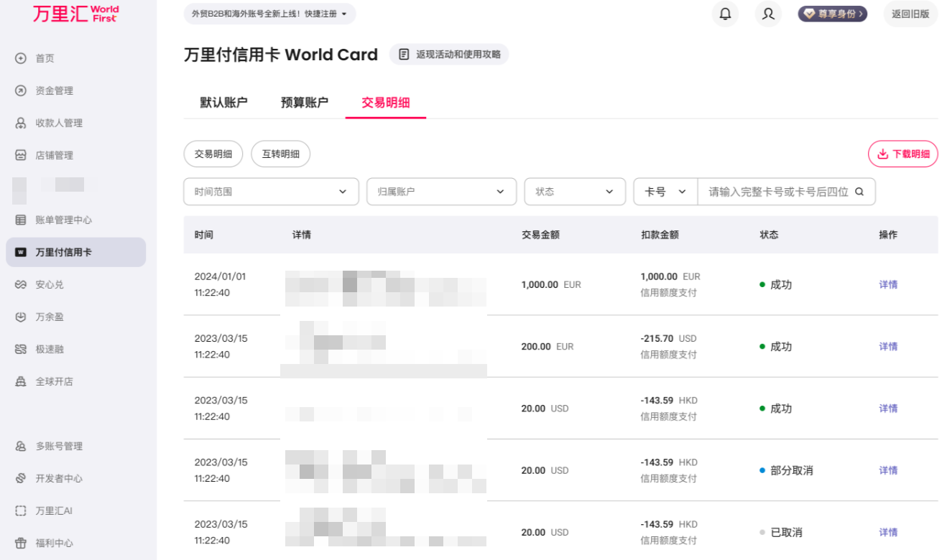947x560 pixels.
Task: Expand the 状态 filter dropdown
Action: click(x=575, y=191)
